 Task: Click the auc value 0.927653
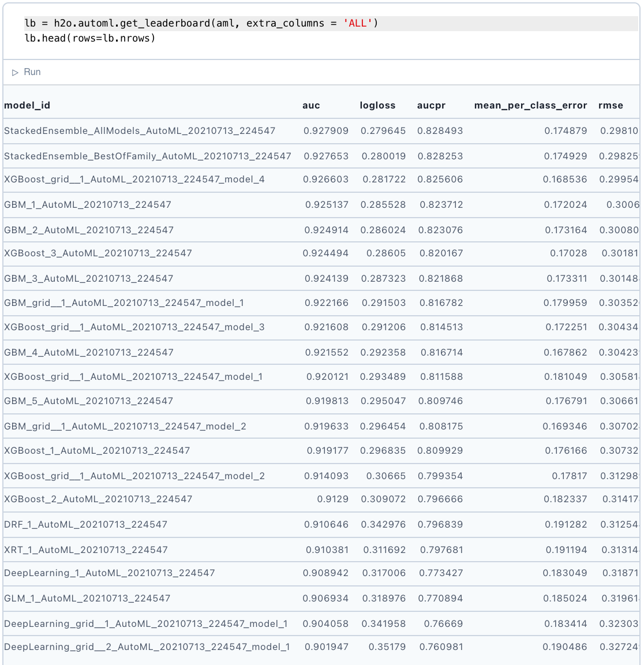(x=326, y=156)
